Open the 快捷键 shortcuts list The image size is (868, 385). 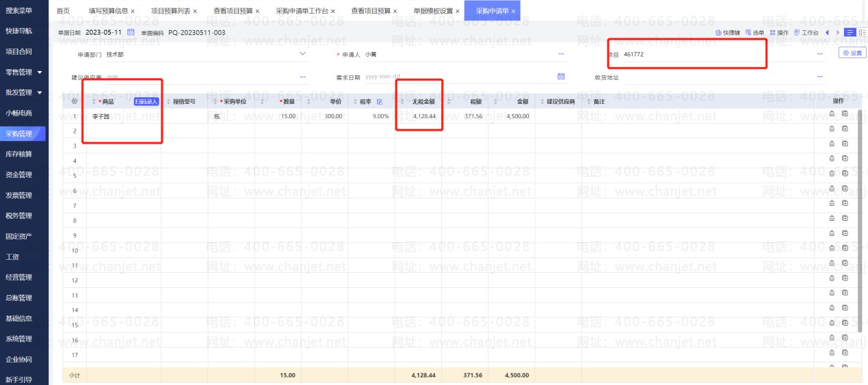(x=728, y=32)
